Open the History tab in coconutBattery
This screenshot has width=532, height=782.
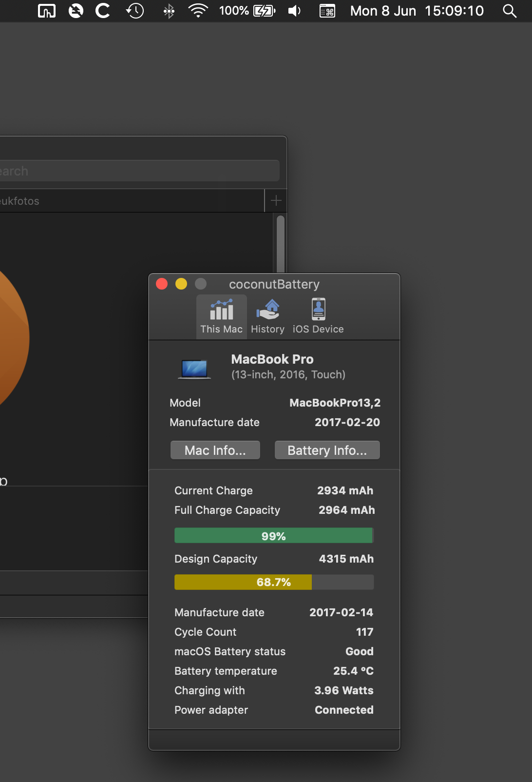[x=267, y=316]
